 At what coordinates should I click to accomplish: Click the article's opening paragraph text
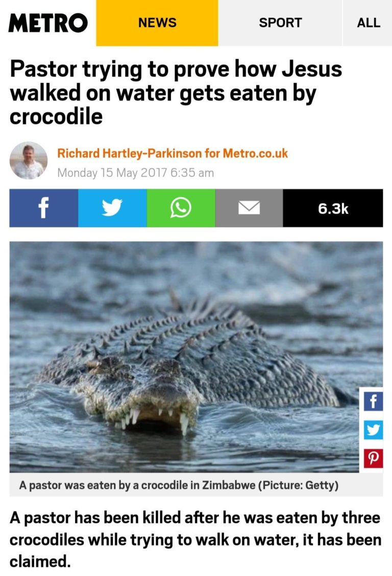click(195, 539)
